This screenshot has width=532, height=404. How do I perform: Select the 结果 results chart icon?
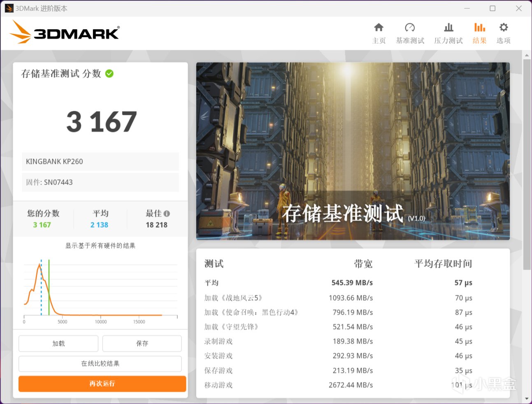[x=480, y=28]
